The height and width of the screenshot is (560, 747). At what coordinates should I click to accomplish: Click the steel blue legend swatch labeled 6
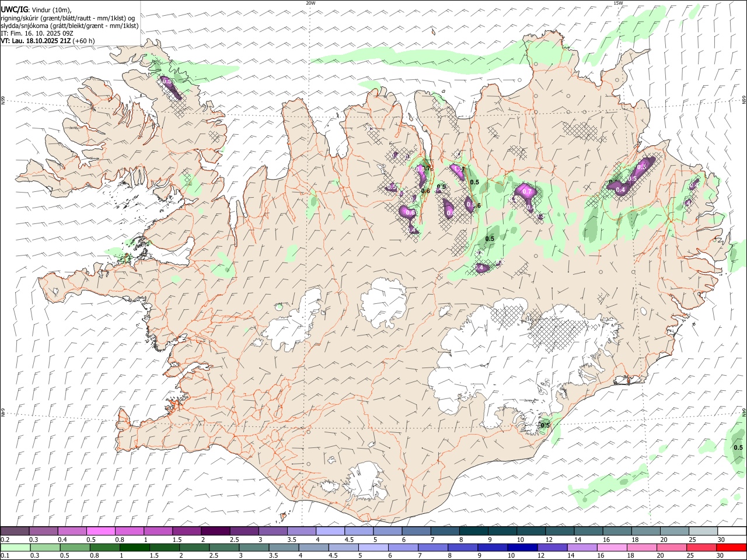tap(416, 531)
